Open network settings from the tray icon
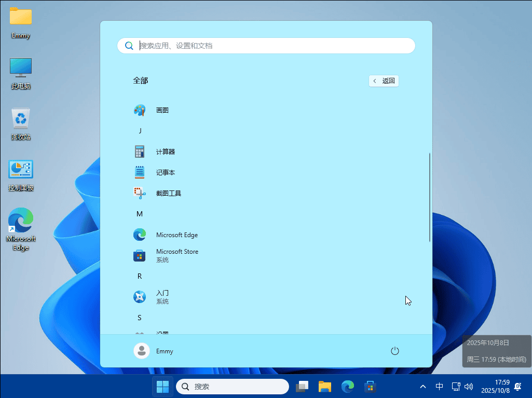Image resolution: width=532 pixels, height=398 pixels. pos(455,387)
